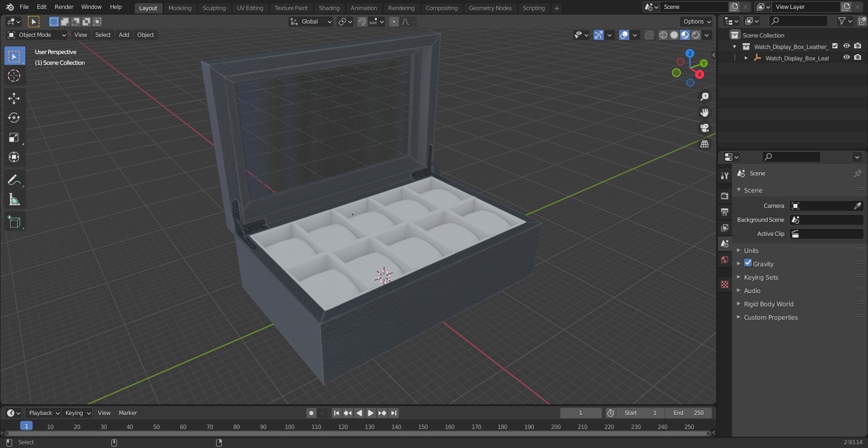This screenshot has width=868, height=448.
Task: Open the Global transform orientation dropdown
Action: point(311,22)
